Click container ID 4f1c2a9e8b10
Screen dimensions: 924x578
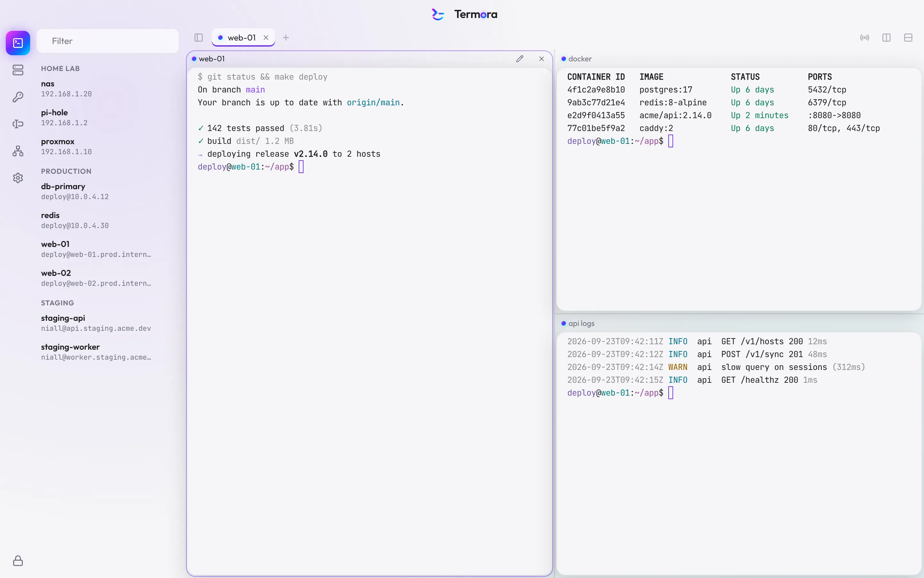click(x=596, y=90)
